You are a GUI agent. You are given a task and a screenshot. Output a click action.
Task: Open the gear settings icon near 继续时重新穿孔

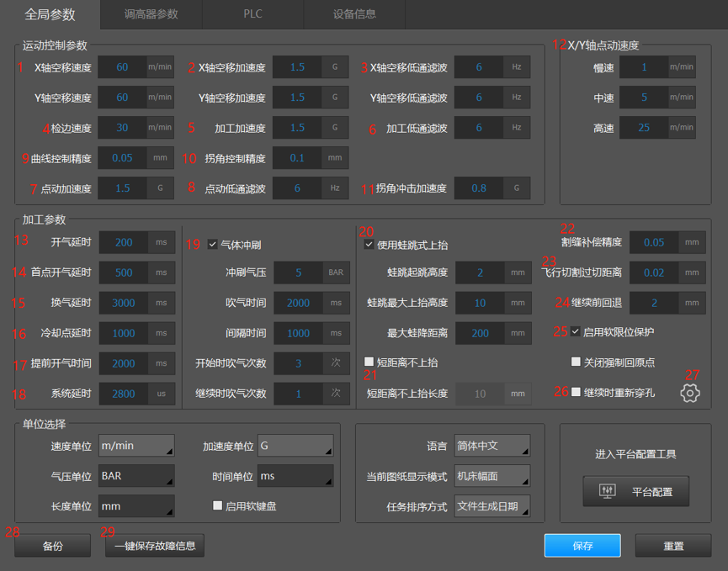[x=690, y=393]
